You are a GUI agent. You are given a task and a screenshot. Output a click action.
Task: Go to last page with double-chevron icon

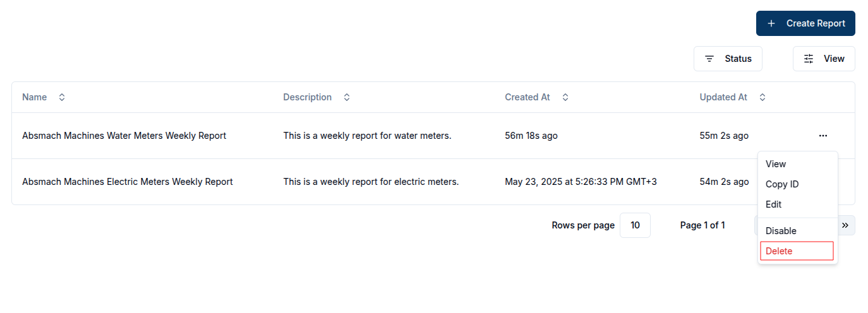[845, 225]
